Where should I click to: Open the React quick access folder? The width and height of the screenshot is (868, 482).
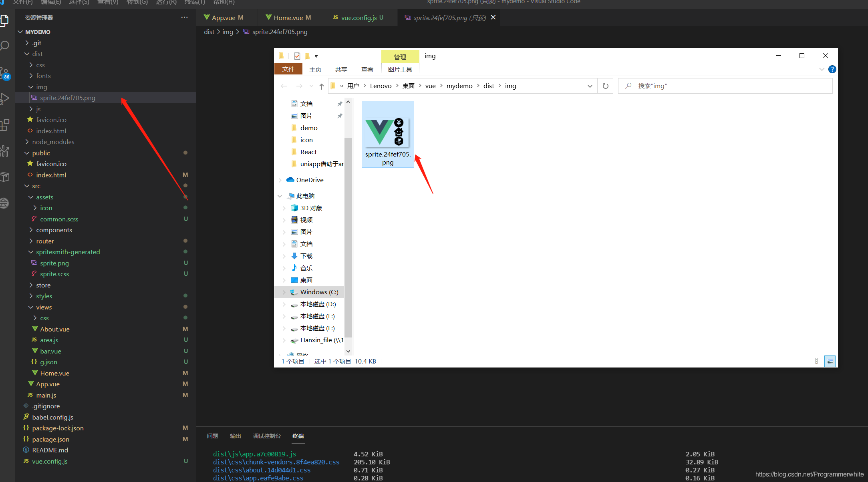[308, 152]
